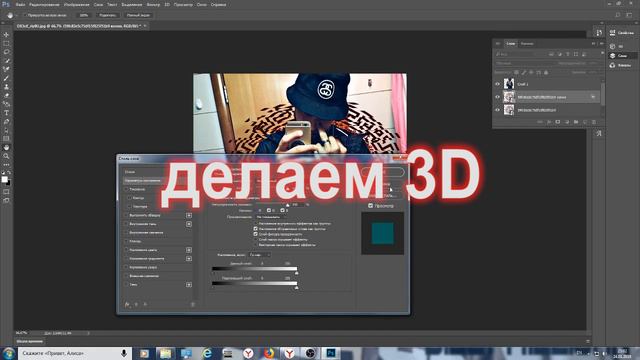Delete the layer with the Layers panel trash icon

pos(594,122)
